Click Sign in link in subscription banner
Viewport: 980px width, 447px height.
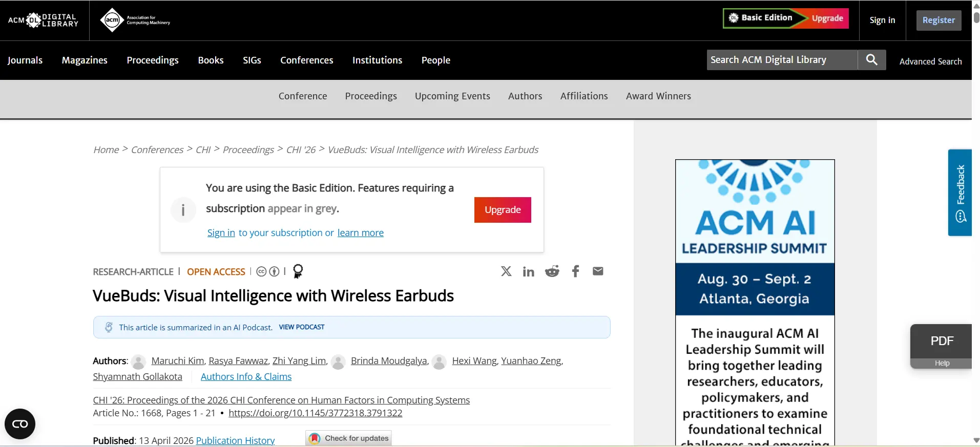(x=221, y=233)
